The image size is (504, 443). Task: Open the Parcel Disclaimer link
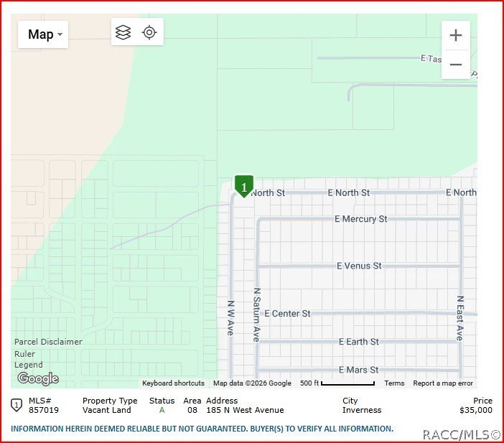click(48, 342)
